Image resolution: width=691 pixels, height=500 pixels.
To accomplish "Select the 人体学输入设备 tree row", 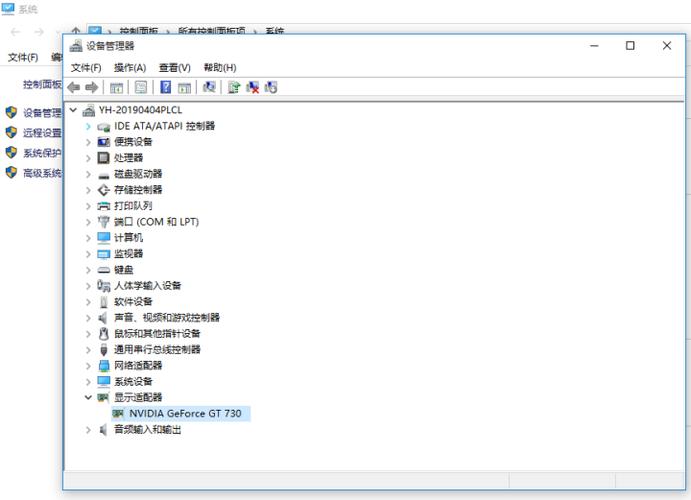I will (147, 285).
